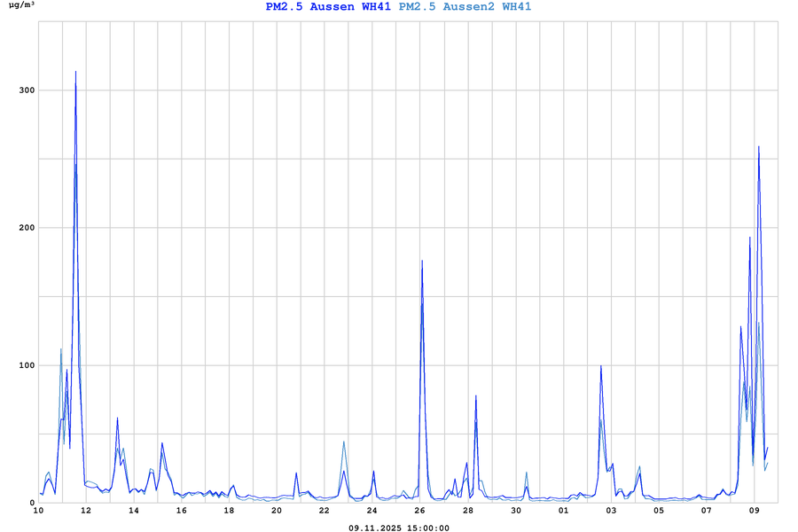The height and width of the screenshot is (532, 798).
Task: Click the tallest peak above 300 µg/m³
Action: pos(75,73)
